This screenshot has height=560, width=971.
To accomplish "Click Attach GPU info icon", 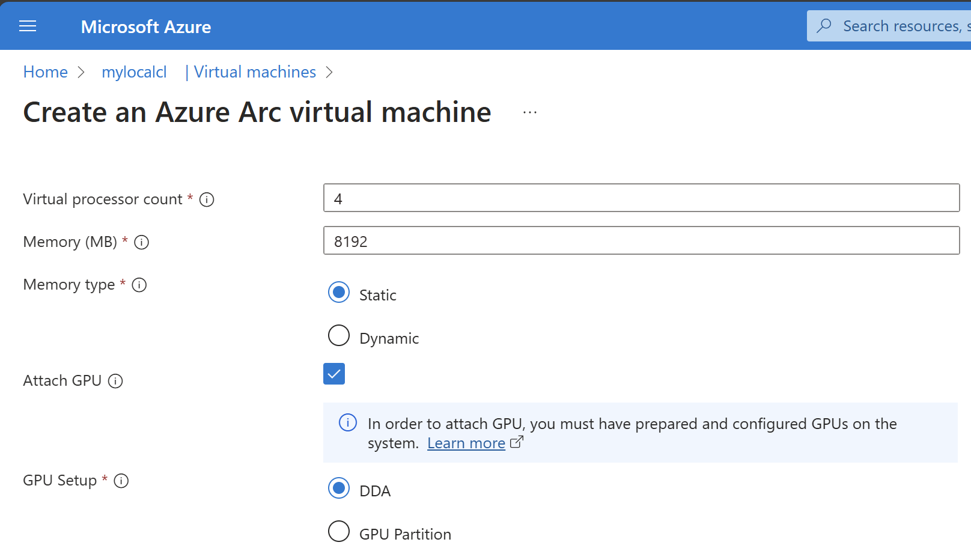I will (x=115, y=381).
